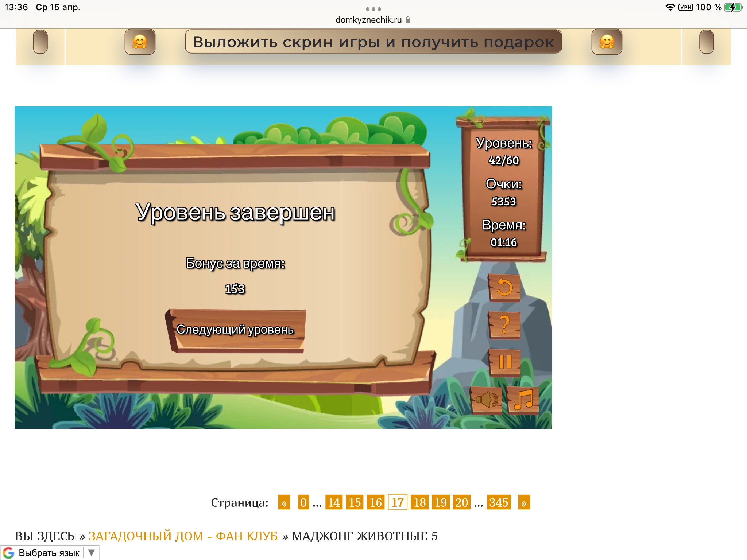Jump to last page 345
This screenshot has height=560, width=747.
[499, 502]
